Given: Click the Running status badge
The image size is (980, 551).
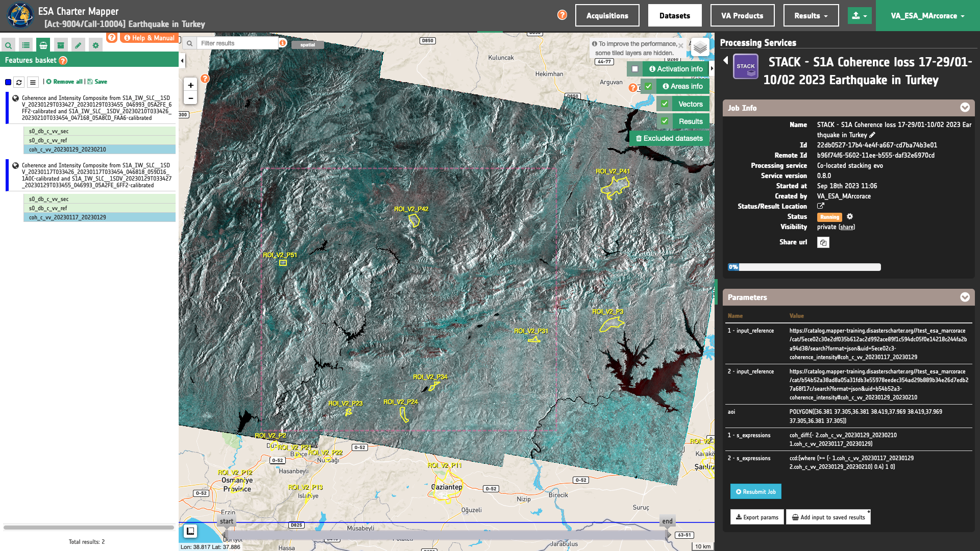Looking at the screenshot, I should click(x=829, y=217).
